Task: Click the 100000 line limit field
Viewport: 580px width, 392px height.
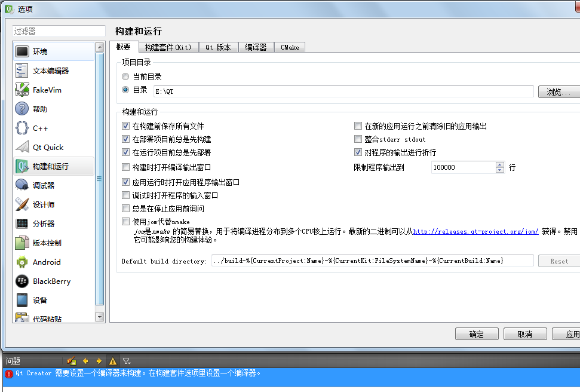Action: pos(464,167)
